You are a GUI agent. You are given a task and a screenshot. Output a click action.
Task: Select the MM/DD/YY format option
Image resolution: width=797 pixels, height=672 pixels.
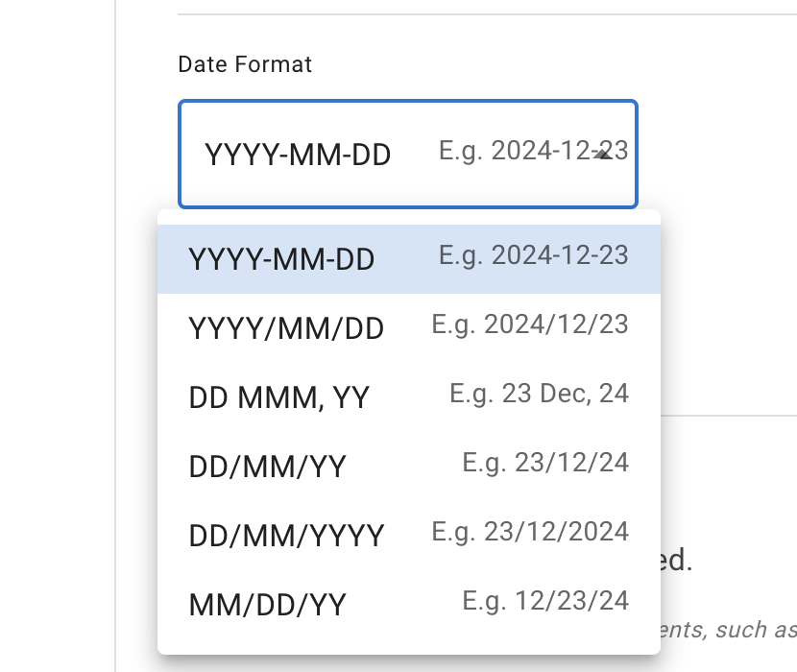pos(267,604)
